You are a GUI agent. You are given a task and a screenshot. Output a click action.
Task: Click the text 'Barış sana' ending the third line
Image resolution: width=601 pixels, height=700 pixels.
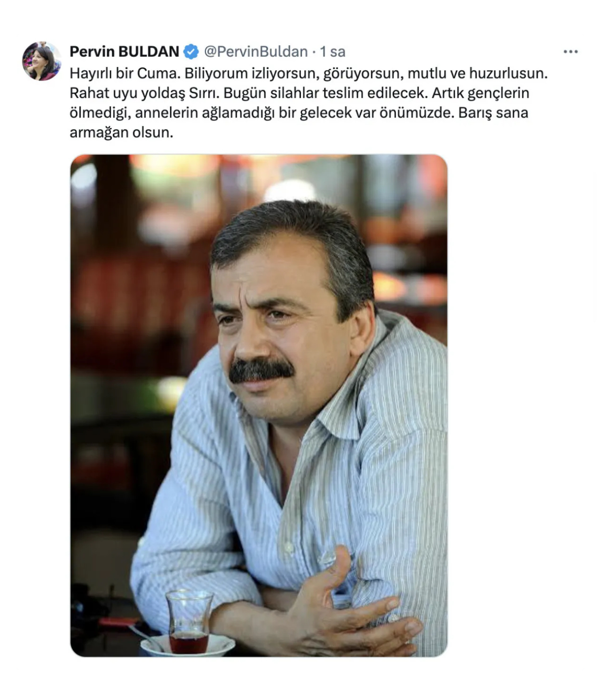click(493, 113)
